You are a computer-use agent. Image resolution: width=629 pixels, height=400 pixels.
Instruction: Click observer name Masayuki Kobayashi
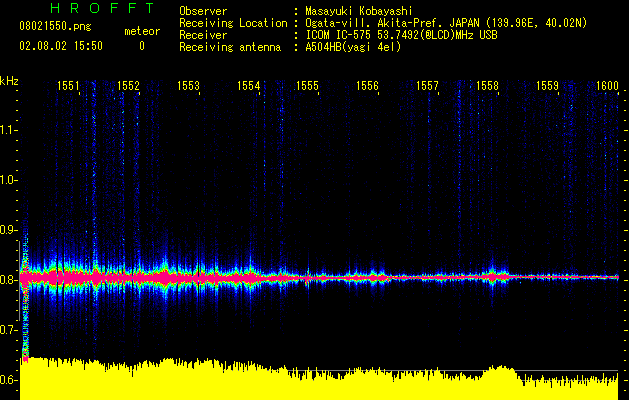(359, 11)
